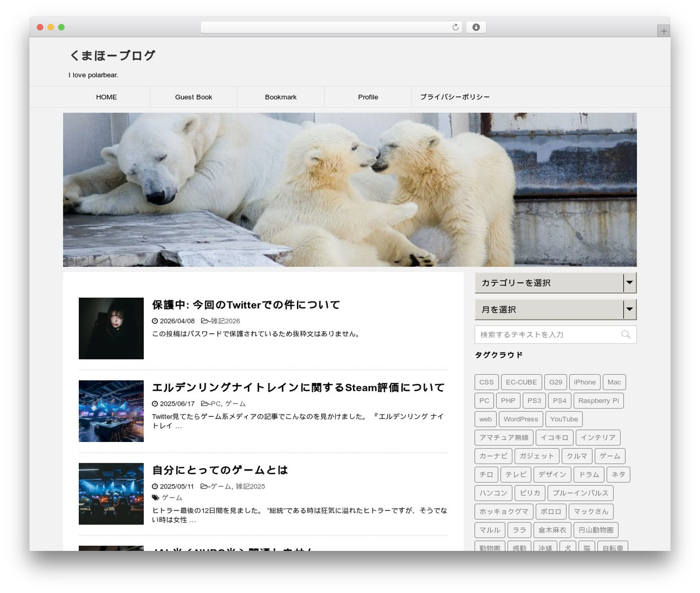Go to HOME menu item
Screen dimensions: 700x593
pos(107,97)
